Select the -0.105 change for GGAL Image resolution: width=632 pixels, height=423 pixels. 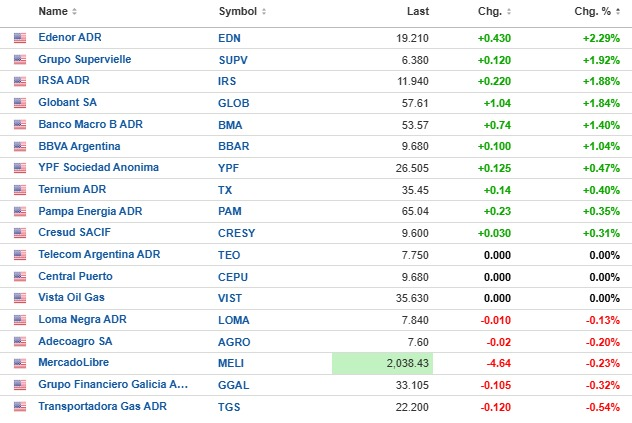[495, 385]
